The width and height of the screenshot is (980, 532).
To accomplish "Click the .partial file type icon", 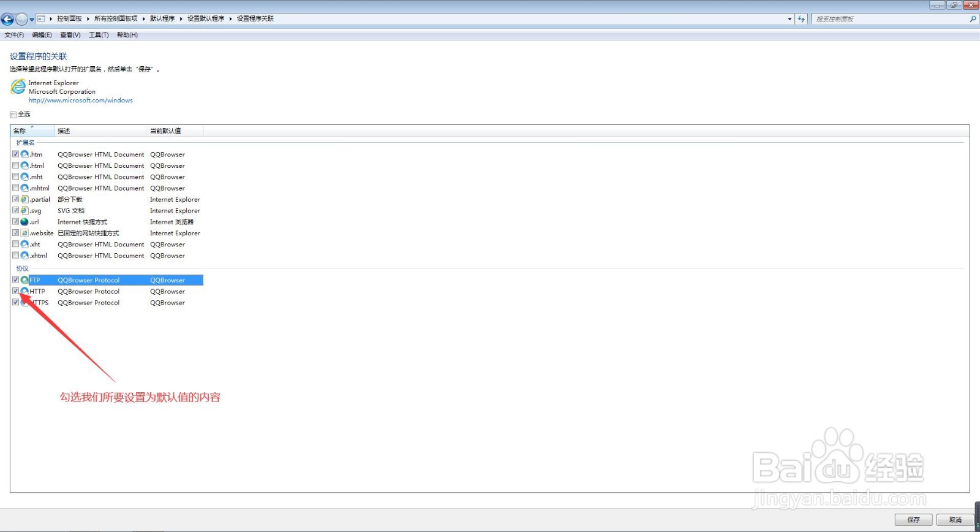I will (x=24, y=199).
